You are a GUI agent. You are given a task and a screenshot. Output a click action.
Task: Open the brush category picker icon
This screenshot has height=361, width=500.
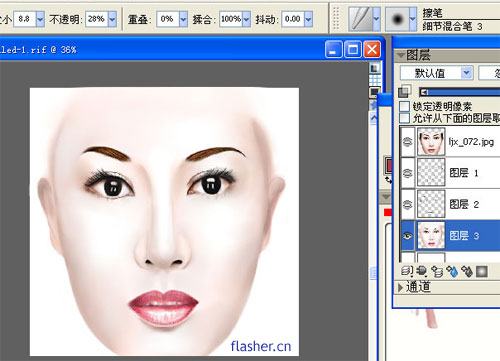(x=360, y=19)
